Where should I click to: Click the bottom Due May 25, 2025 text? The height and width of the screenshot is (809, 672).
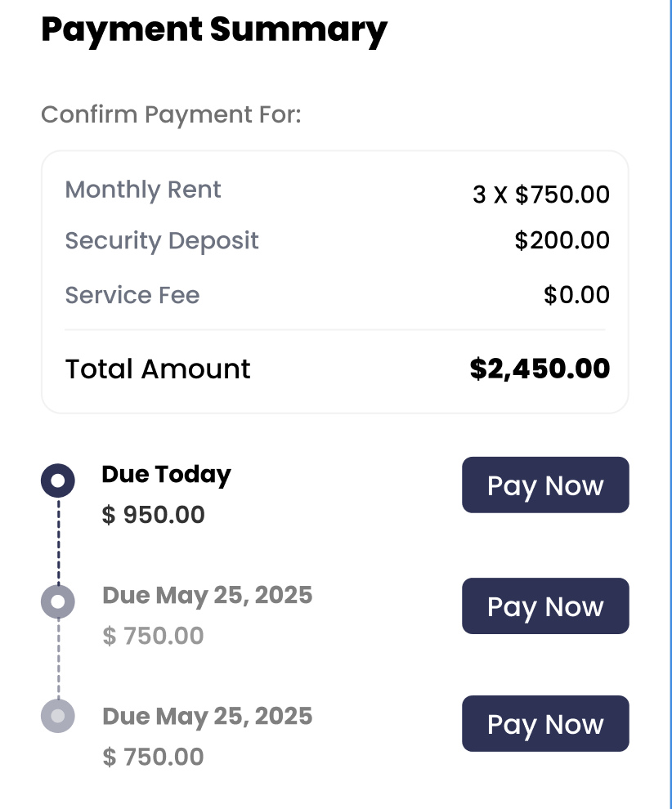tap(208, 717)
